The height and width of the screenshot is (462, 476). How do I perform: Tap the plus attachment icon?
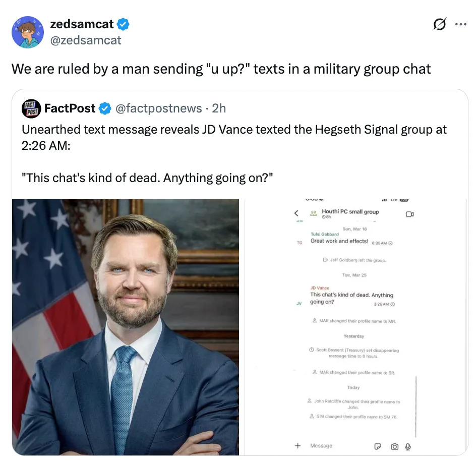click(298, 446)
